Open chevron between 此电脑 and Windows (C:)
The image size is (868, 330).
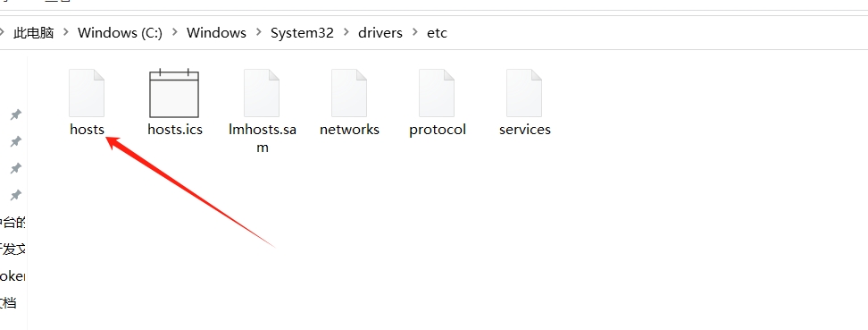point(66,33)
